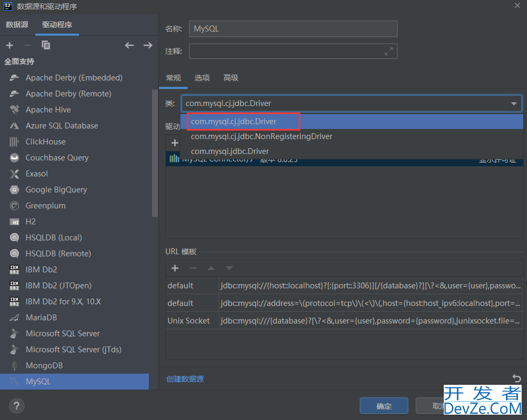This screenshot has height=420, width=527.
Task: Click the 名称 field containing MySQL
Action: [293, 29]
